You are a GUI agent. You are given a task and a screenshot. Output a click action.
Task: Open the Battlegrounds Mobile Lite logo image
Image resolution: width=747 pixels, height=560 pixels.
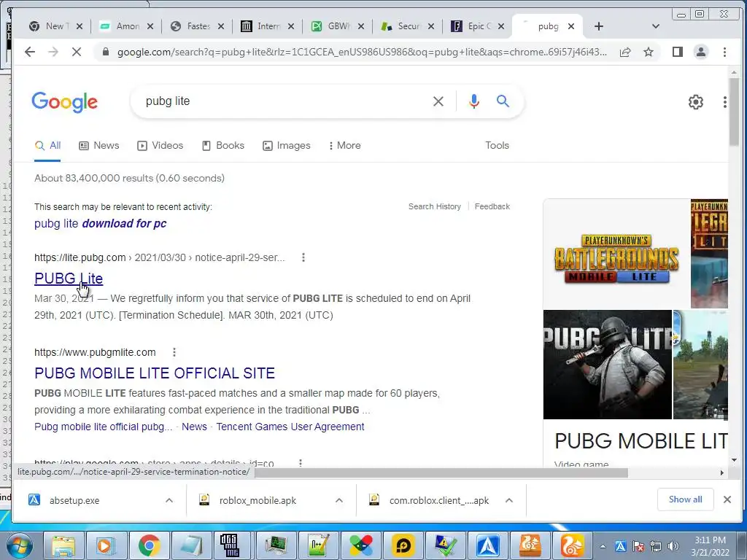[x=616, y=254]
